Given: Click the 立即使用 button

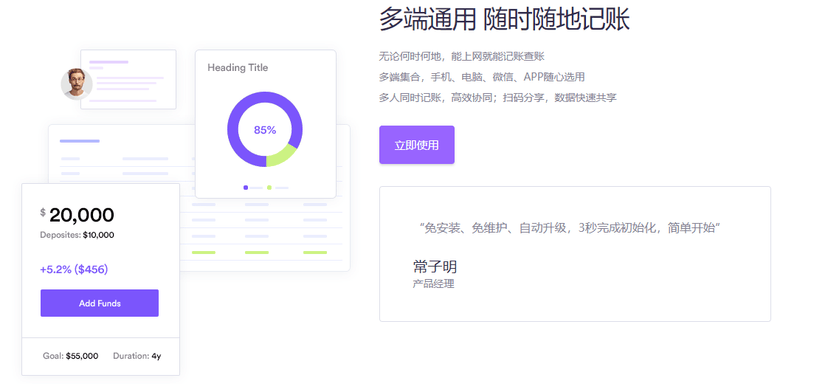Looking at the screenshot, I should [417, 145].
